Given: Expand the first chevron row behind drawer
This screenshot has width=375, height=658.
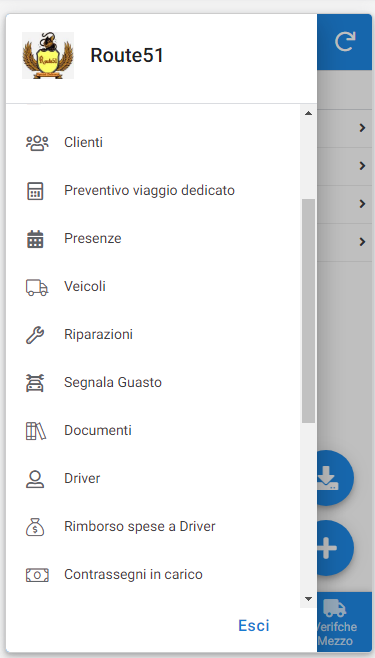Looking at the screenshot, I should pos(362,128).
